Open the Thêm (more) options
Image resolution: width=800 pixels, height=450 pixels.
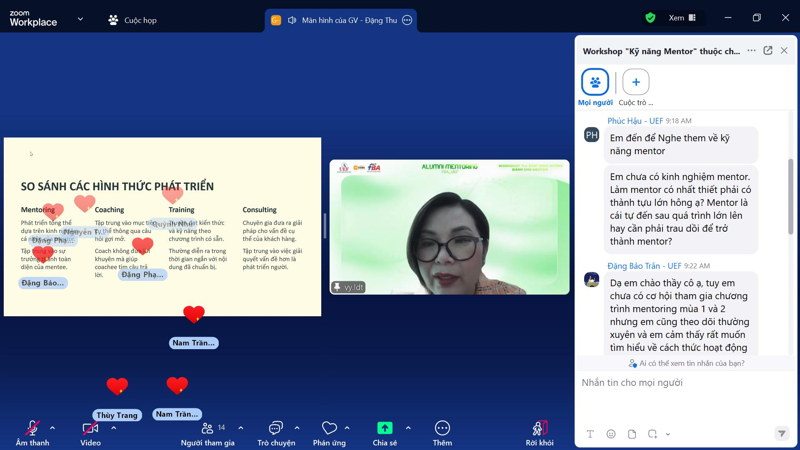(442, 428)
